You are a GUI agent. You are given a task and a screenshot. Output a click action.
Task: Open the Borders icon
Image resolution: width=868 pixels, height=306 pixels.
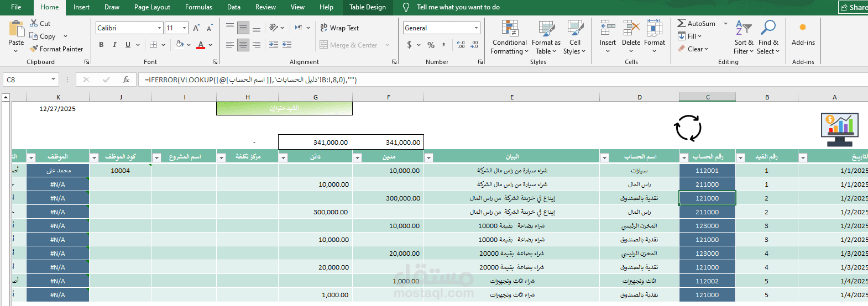154,45
